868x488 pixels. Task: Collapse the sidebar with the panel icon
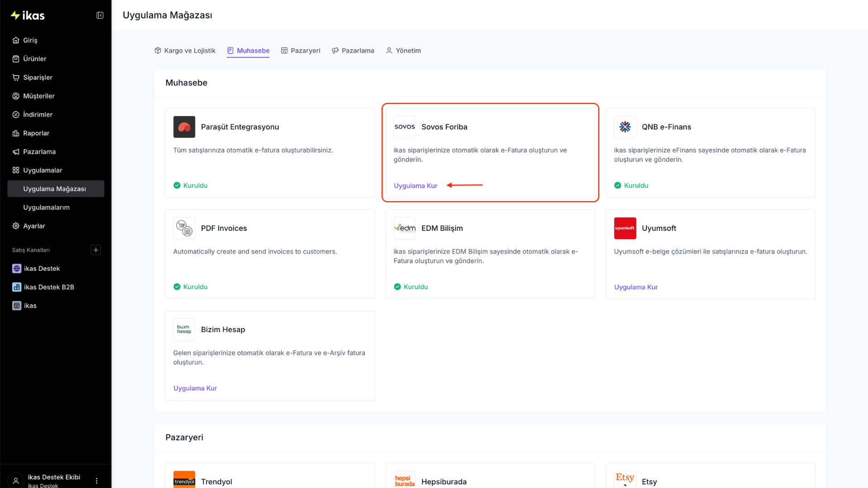[100, 15]
